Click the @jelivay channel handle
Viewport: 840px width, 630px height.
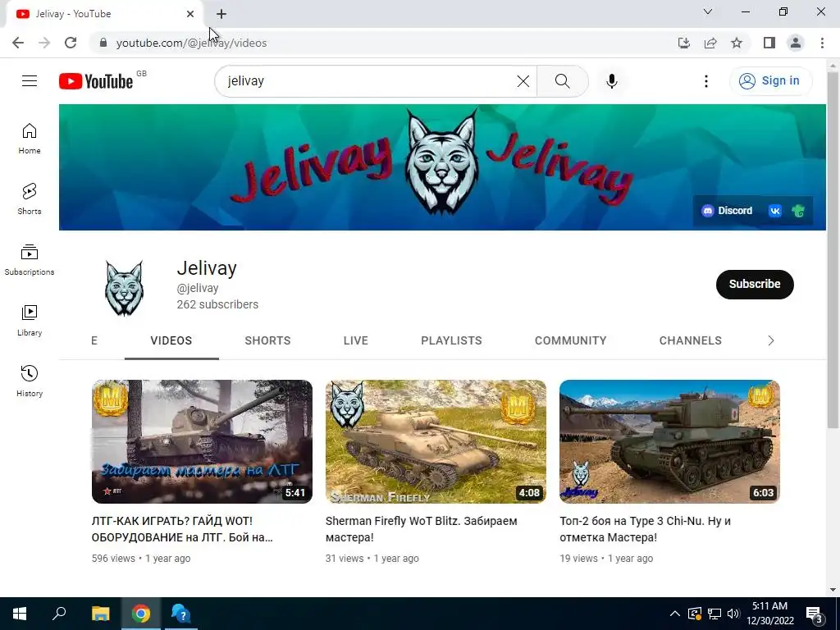(x=198, y=288)
